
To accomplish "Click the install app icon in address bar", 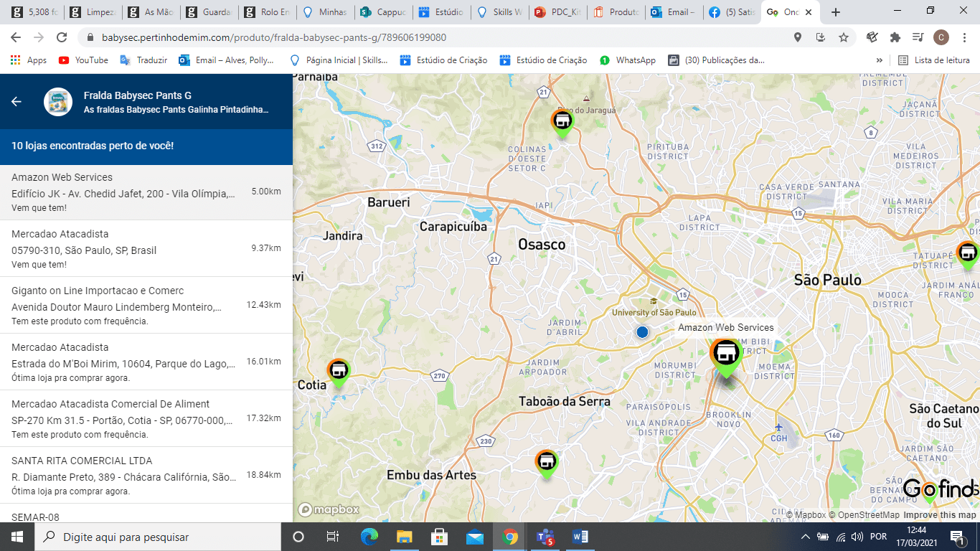I will [821, 37].
